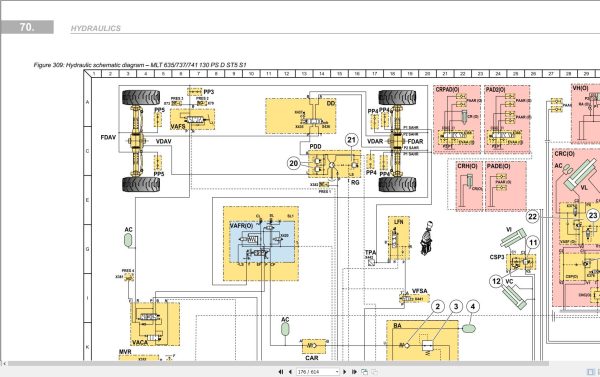Click the MVR label

click(125, 352)
